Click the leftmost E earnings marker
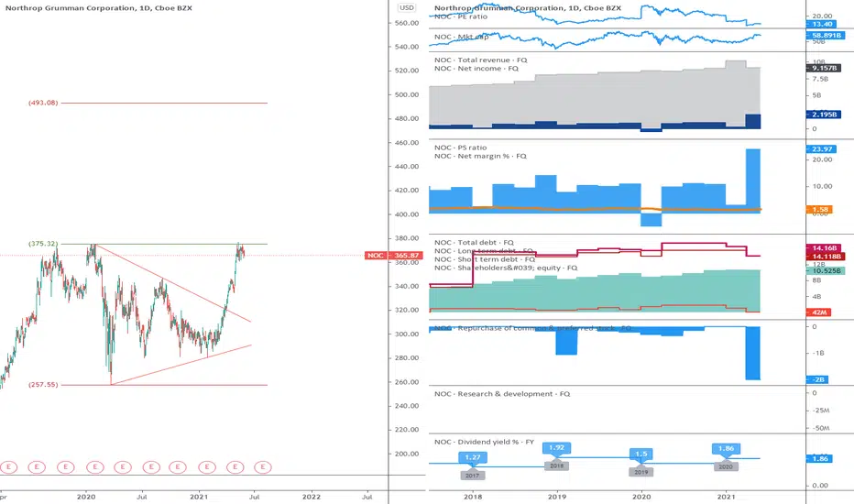 click(x=9, y=467)
